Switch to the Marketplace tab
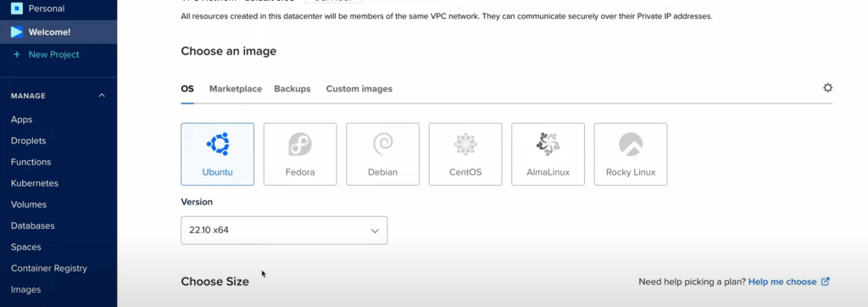The image size is (868, 307). click(x=236, y=89)
